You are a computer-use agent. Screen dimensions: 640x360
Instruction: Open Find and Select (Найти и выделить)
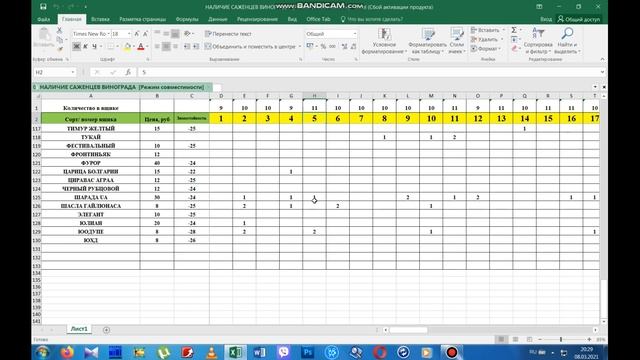coord(567,41)
